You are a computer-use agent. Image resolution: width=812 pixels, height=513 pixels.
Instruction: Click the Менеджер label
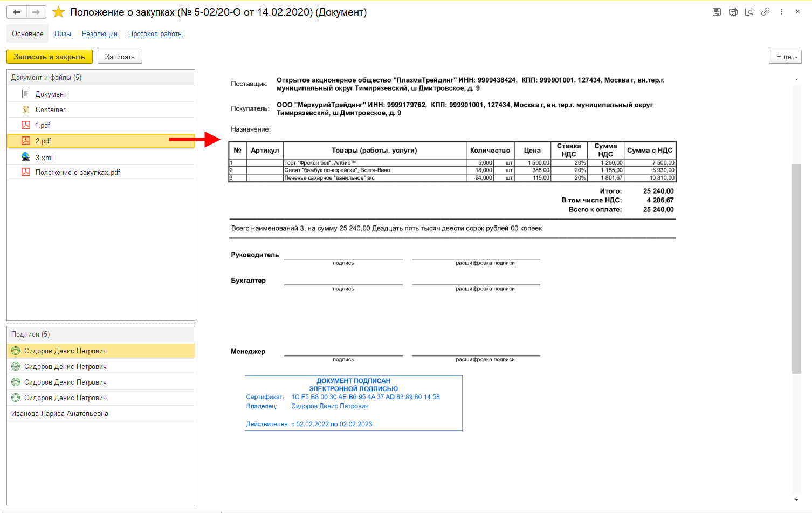pos(248,351)
